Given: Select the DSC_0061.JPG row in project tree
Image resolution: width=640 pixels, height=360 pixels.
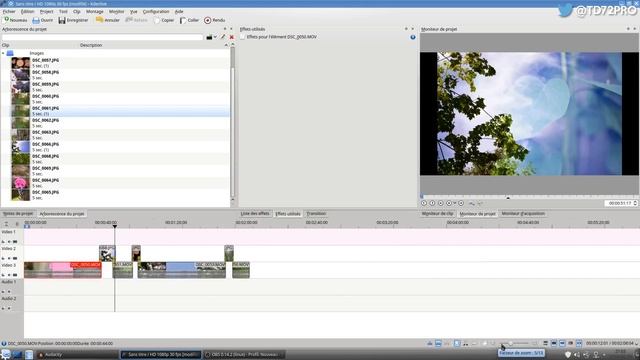Looking at the screenshot, I should (x=116, y=111).
